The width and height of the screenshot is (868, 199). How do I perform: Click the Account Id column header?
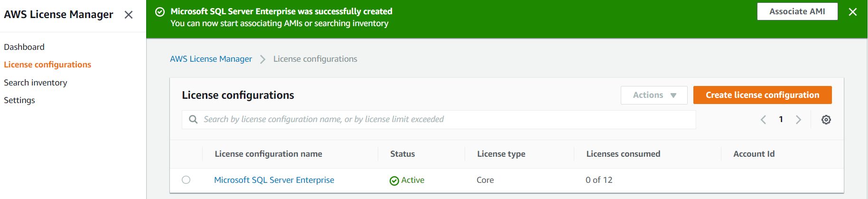[x=754, y=154]
